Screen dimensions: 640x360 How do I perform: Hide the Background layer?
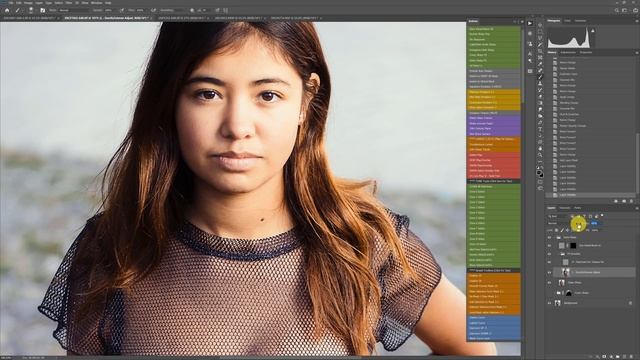[x=549, y=303]
